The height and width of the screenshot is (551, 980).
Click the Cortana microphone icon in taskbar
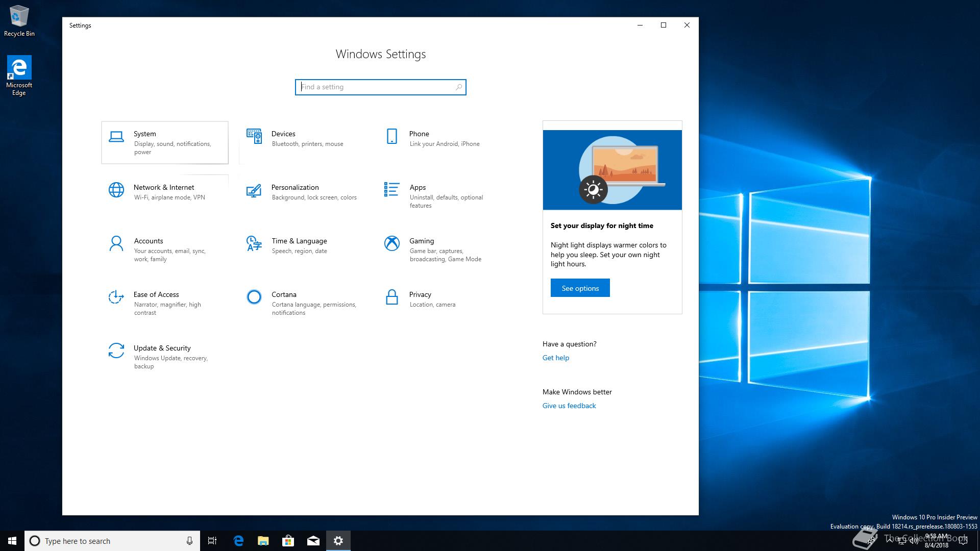tap(189, 541)
